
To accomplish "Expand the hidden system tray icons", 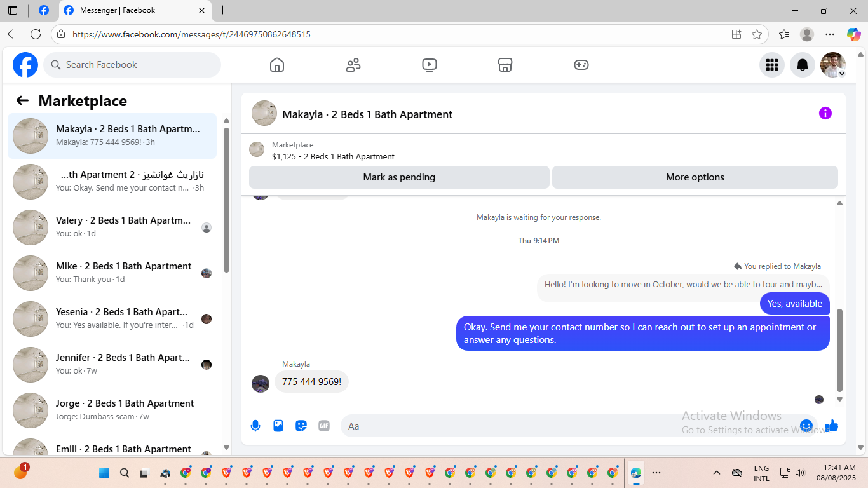I will (717, 473).
